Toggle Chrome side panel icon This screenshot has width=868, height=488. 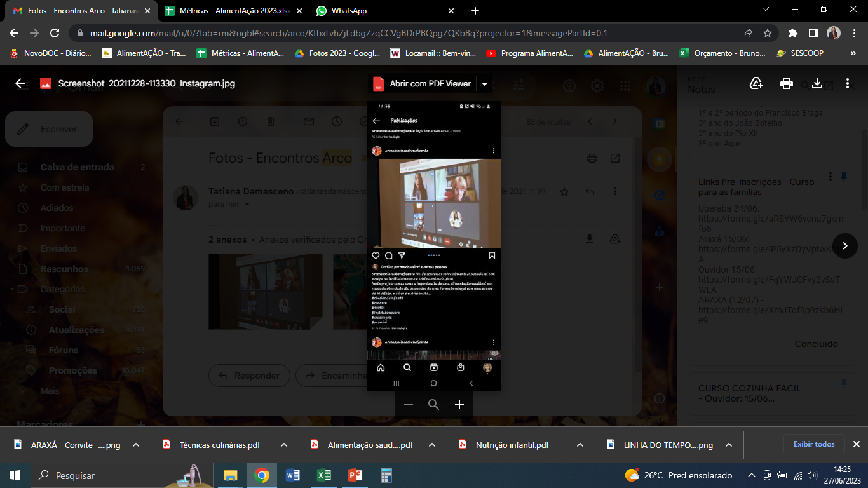pyautogui.click(x=813, y=33)
